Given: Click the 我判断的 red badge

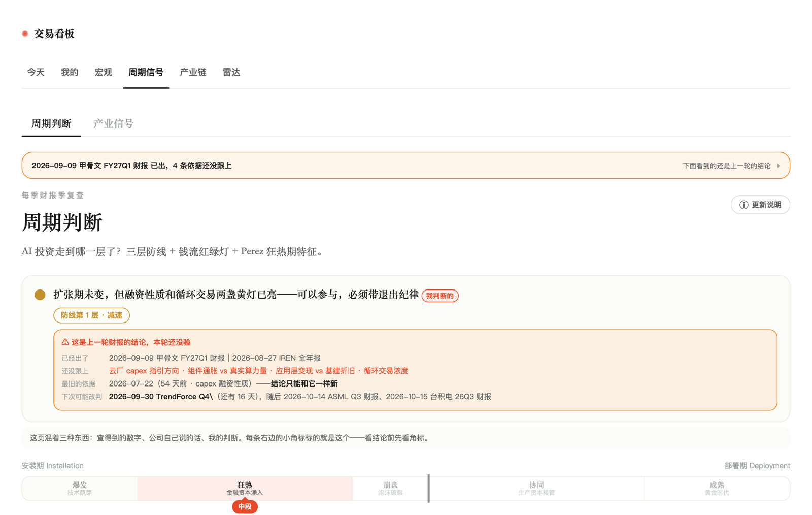Looking at the screenshot, I should [x=440, y=296].
